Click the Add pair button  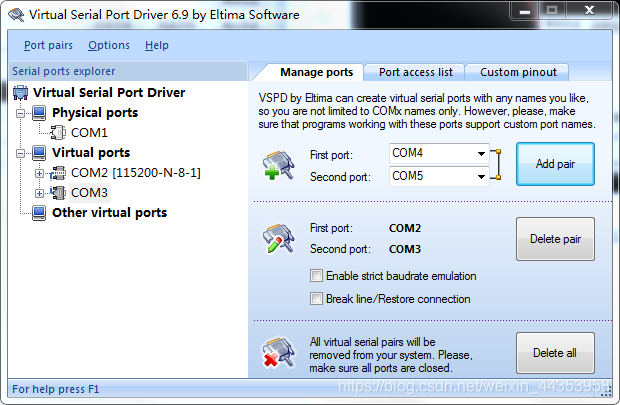click(555, 164)
